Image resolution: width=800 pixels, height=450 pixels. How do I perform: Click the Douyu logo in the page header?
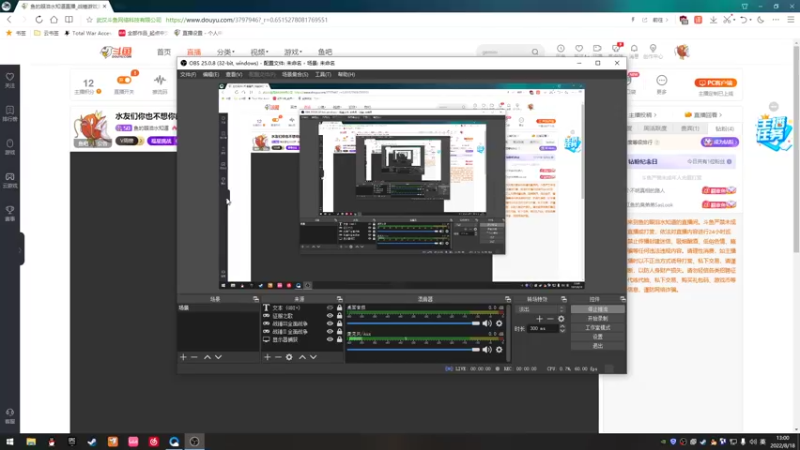pos(116,52)
